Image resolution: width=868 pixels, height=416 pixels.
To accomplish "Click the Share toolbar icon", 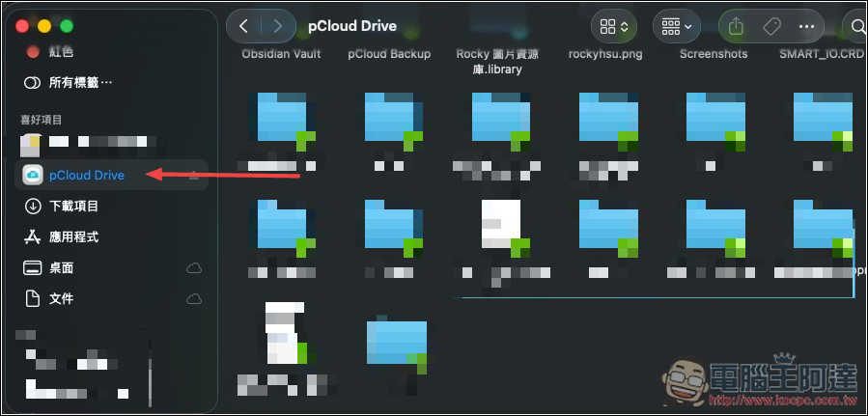I will 737,26.
